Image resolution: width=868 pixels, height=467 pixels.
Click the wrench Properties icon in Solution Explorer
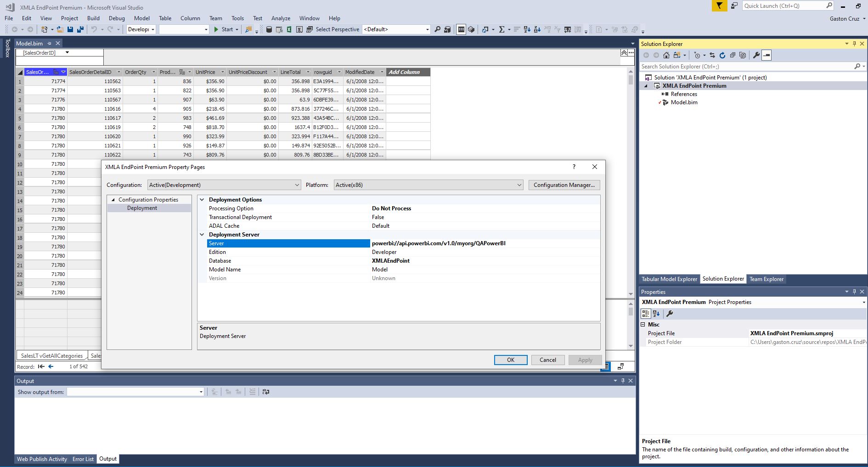coord(756,55)
